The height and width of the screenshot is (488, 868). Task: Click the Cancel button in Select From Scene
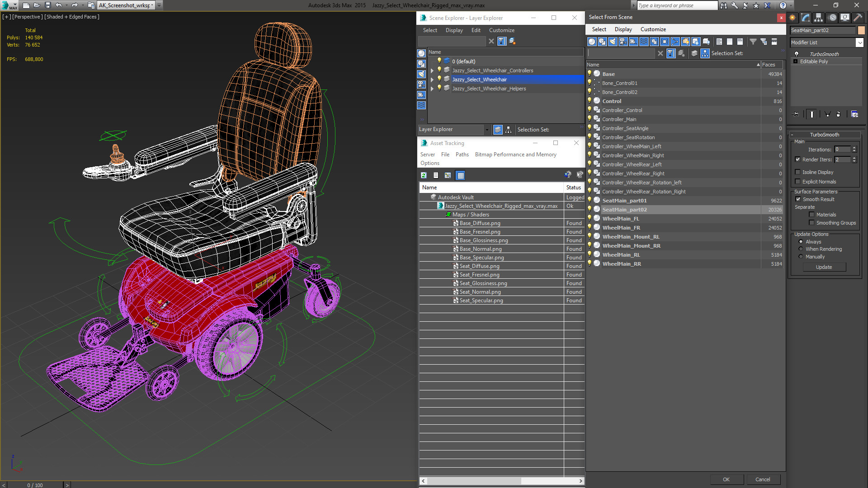click(x=763, y=479)
